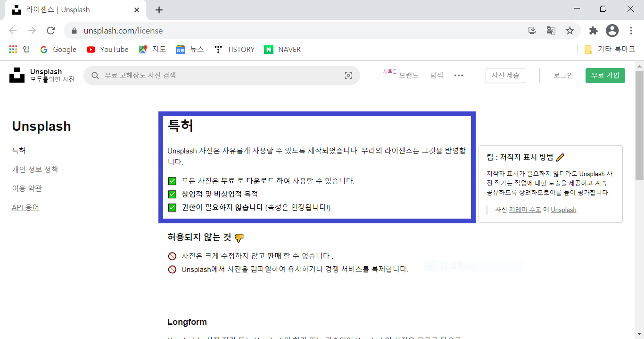Click the Unsplash link in the tip box
The height and width of the screenshot is (339, 644).
tap(563, 210)
